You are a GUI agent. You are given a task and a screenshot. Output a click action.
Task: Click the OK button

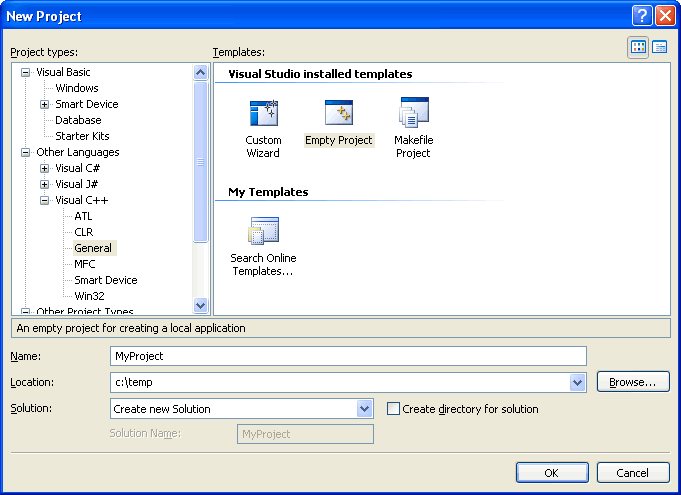pos(552,472)
